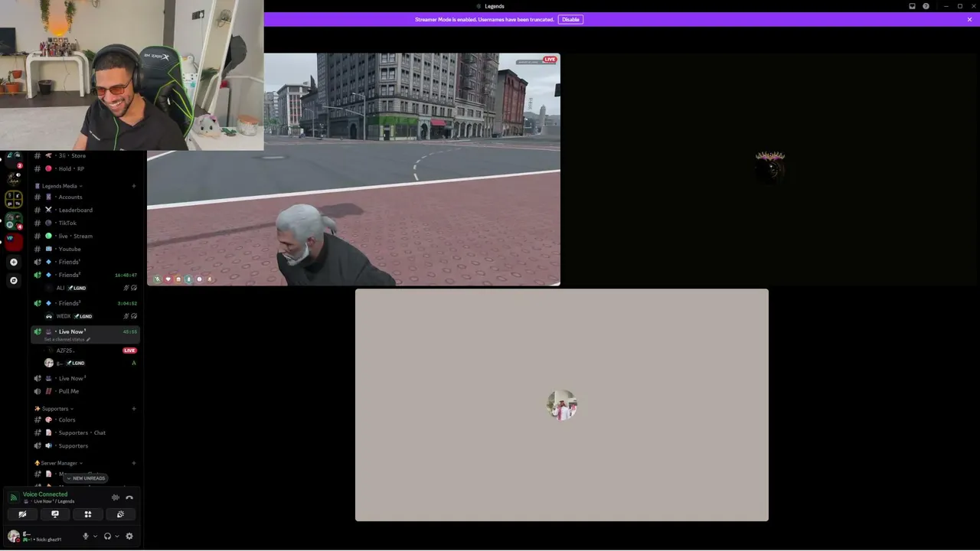Open the Discover servers compass icon
The image size is (980, 551).
pos(13,280)
